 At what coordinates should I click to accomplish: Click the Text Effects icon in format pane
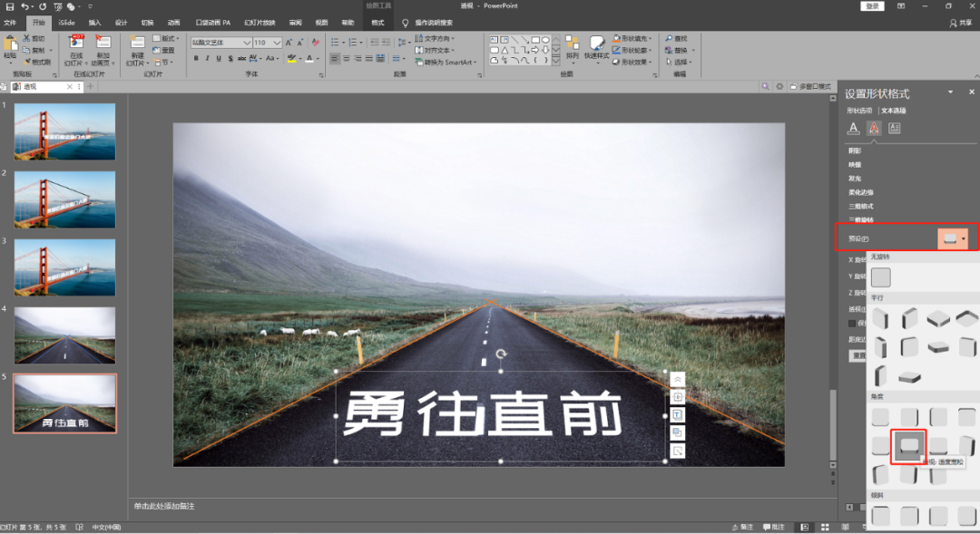(873, 128)
